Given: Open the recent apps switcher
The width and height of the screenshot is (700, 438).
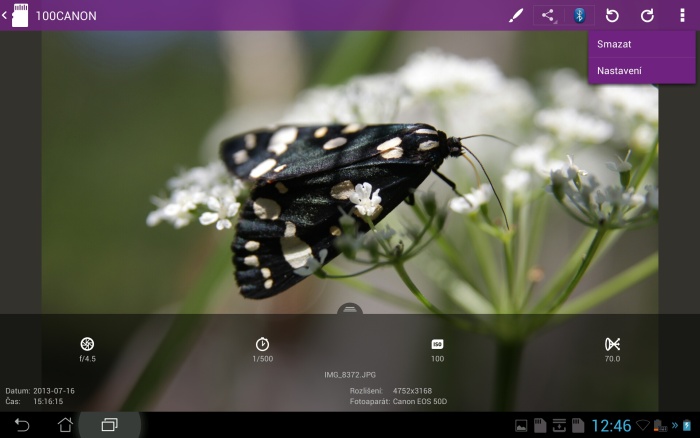Looking at the screenshot, I should [109, 425].
